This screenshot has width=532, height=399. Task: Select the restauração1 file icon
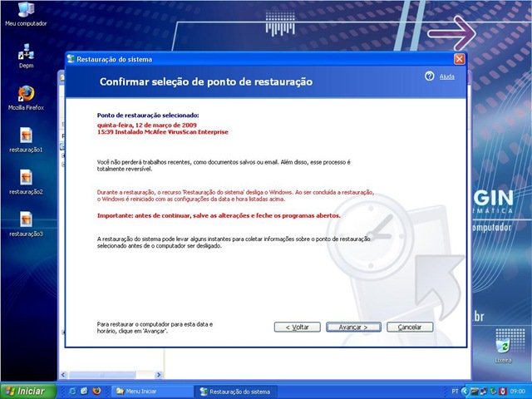[x=26, y=140]
